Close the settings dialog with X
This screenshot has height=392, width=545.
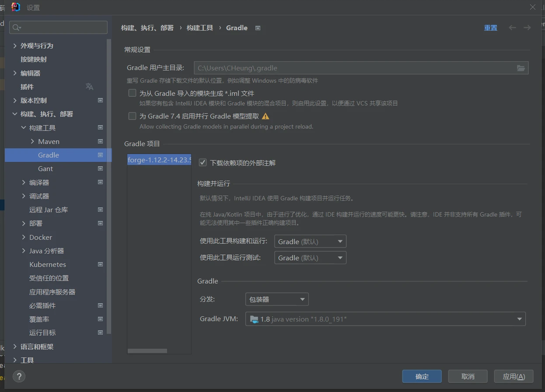point(533,7)
